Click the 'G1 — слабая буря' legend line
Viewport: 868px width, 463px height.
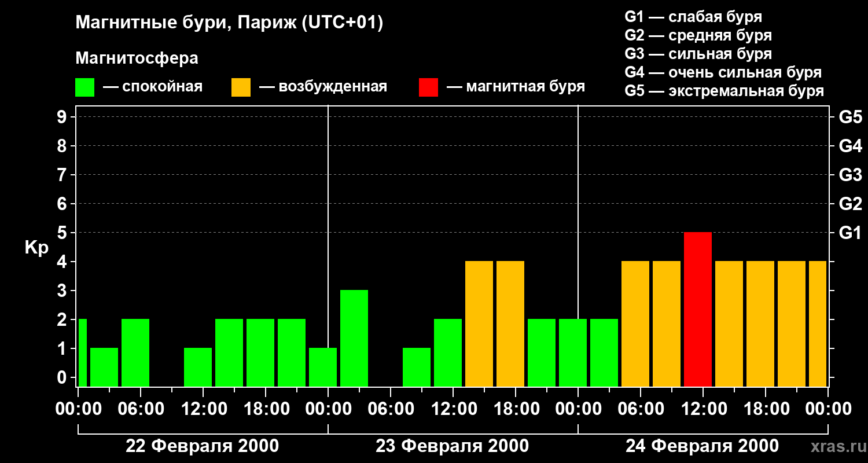(693, 17)
